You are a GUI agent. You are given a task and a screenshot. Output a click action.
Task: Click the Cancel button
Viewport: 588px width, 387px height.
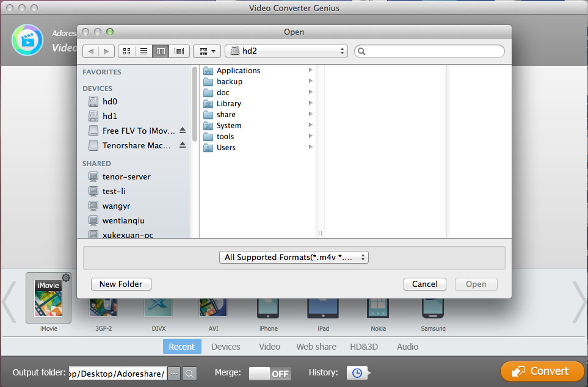click(424, 284)
